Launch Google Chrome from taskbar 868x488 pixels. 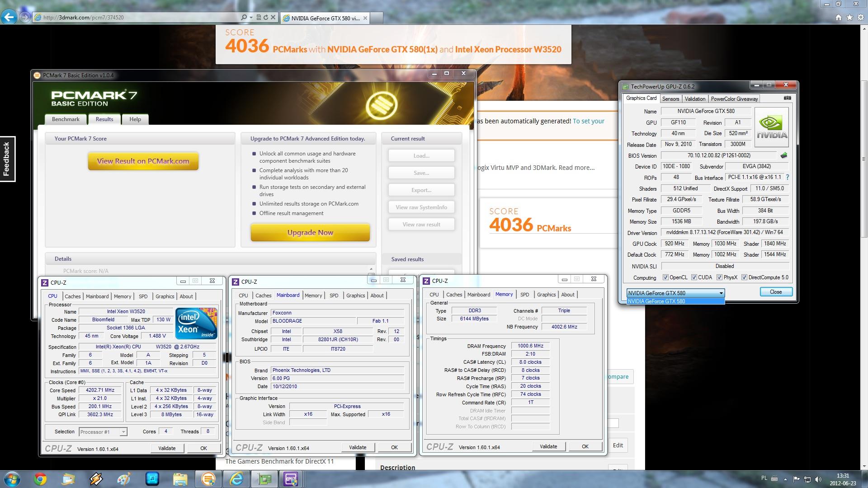(40, 479)
